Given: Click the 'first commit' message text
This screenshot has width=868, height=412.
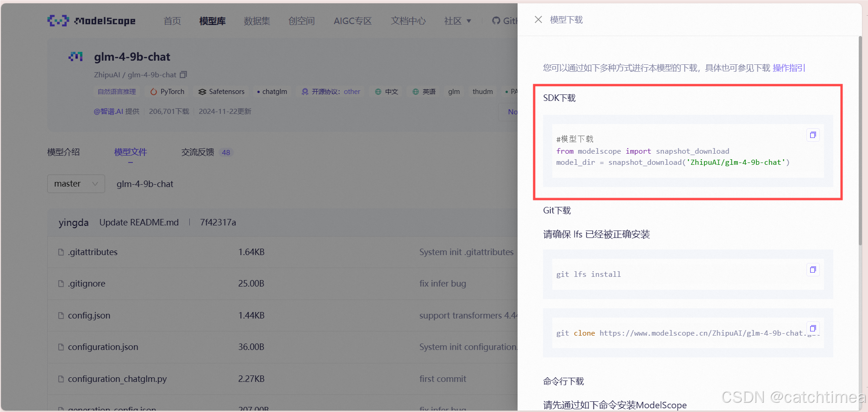Looking at the screenshot, I should [x=443, y=379].
